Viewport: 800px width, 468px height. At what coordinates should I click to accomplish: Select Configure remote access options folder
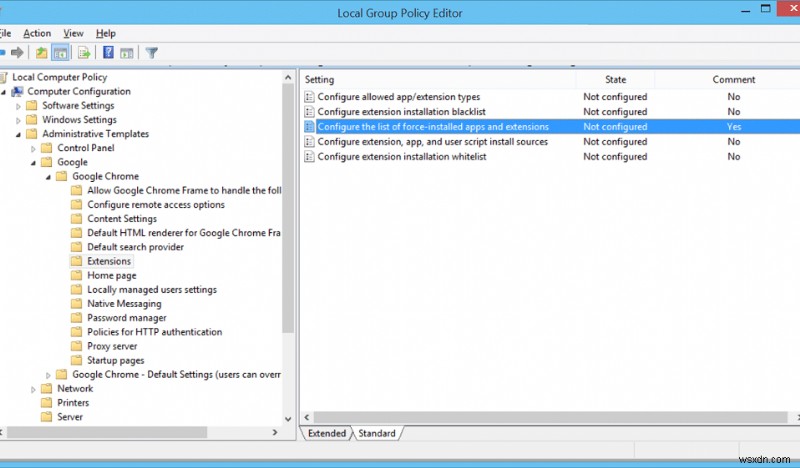click(x=156, y=205)
